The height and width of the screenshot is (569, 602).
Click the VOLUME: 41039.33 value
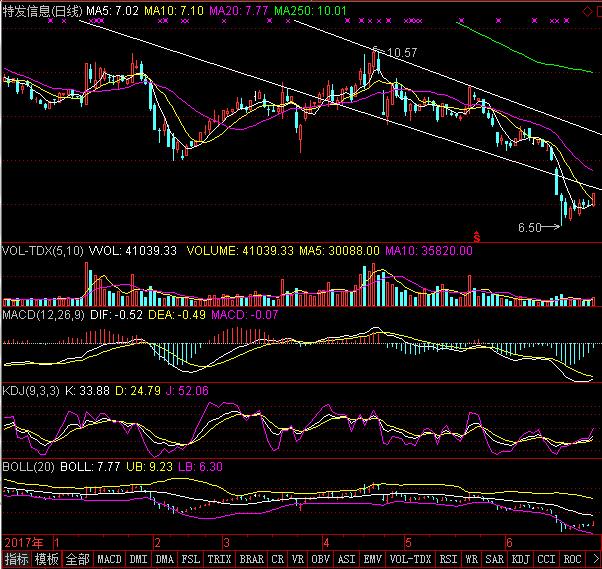coord(240,251)
